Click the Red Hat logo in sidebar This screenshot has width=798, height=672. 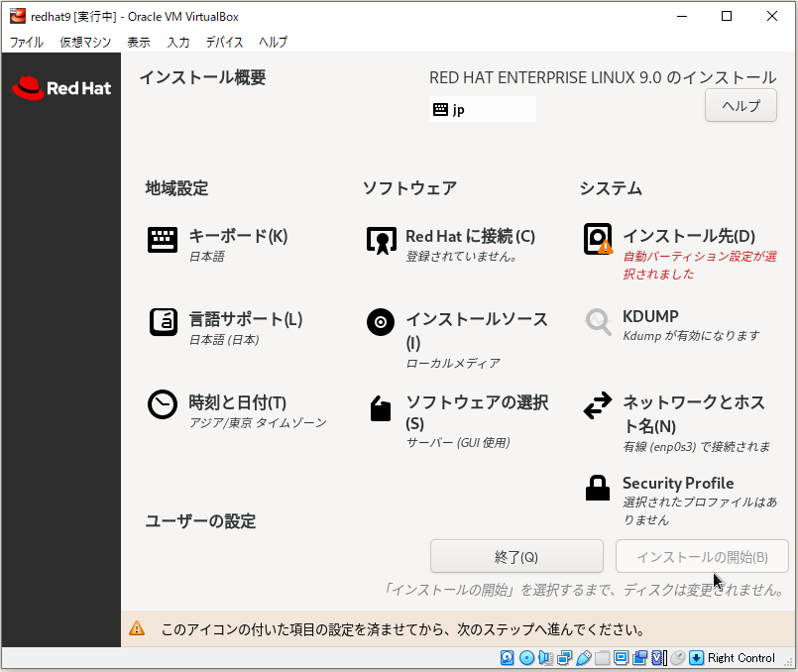[x=61, y=88]
